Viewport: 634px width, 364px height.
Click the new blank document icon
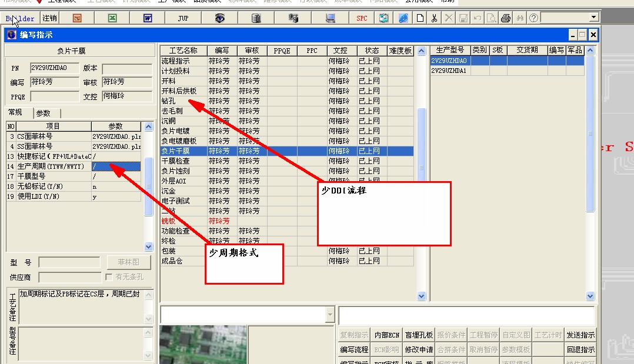(x=420, y=18)
